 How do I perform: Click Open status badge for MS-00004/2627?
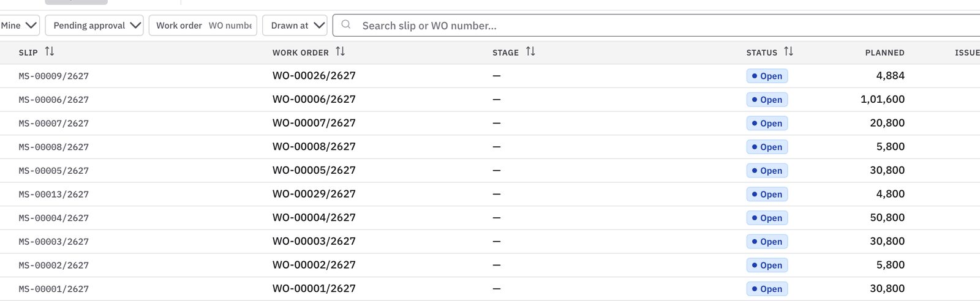click(x=767, y=218)
